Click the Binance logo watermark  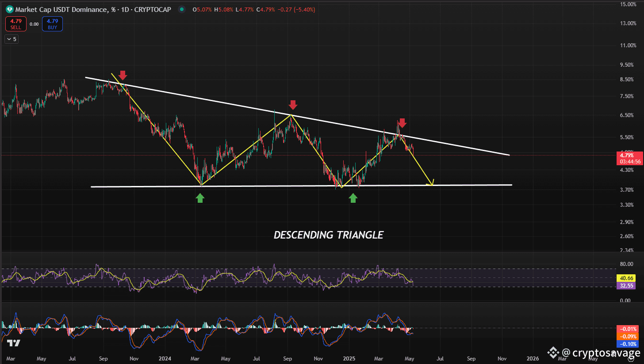tap(553, 352)
